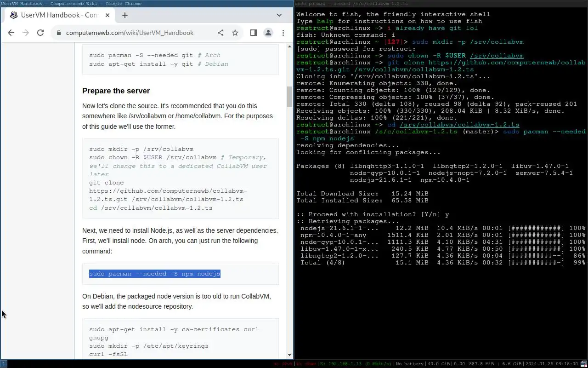Click the address bar URL computernewb.com
The width and height of the screenshot is (588, 368).
(130, 33)
